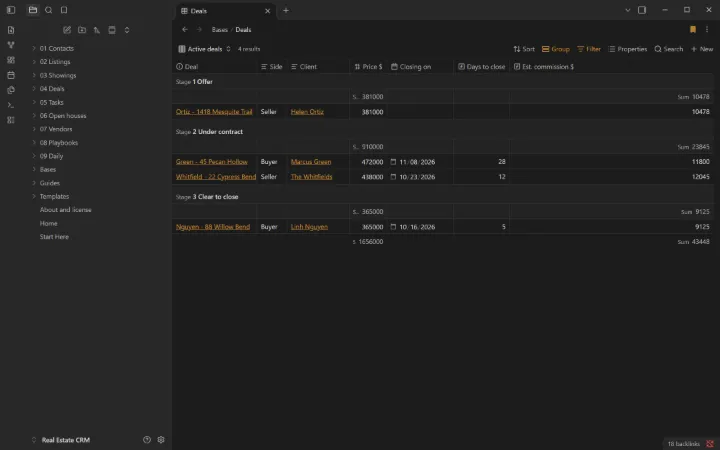Open the Filter menu
This screenshot has height=450, width=720.
point(589,49)
